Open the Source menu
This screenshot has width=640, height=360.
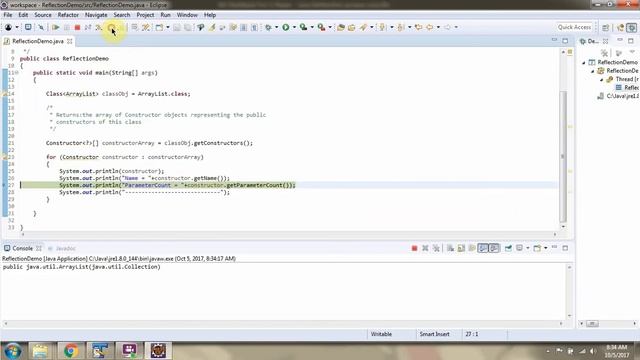pyautogui.click(x=43, y=15)
